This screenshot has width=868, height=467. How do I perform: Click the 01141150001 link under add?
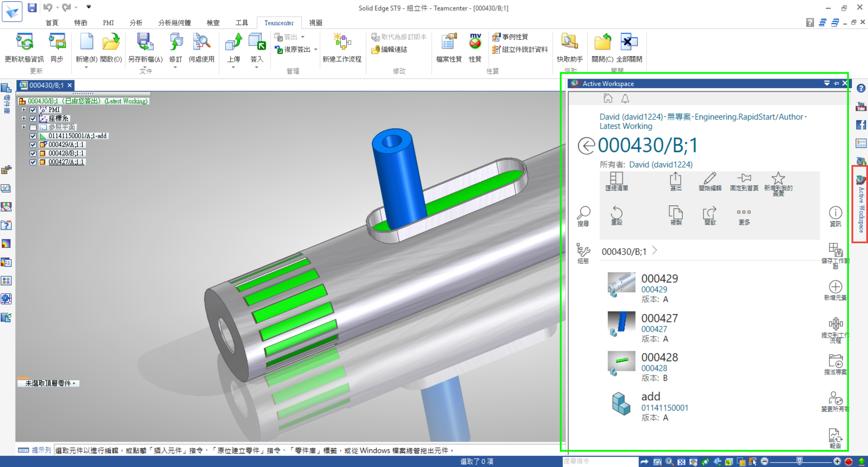665,408
